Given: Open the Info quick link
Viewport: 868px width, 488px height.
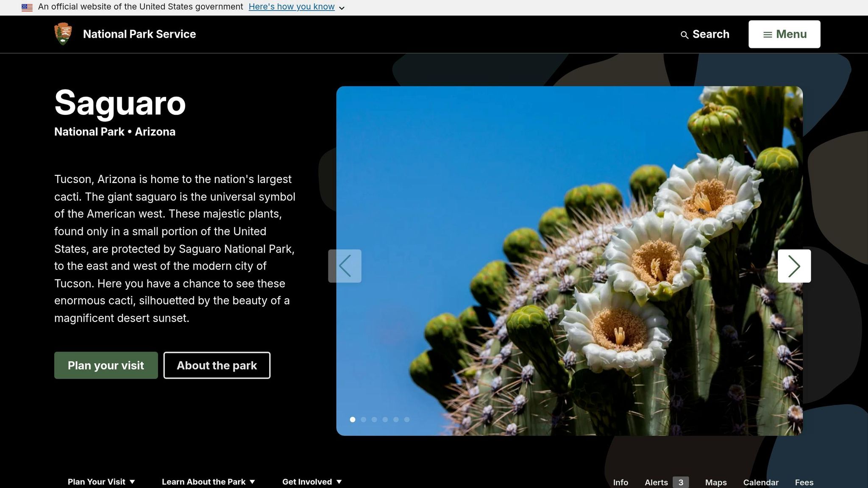Looking at the screenshot, I should 620,482.
